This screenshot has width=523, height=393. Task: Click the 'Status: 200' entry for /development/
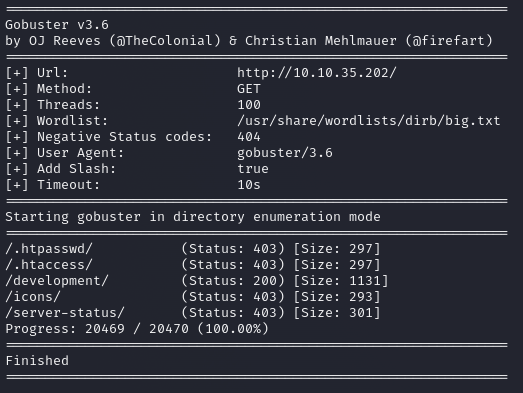pyautogui.click(x=233, y=281)
